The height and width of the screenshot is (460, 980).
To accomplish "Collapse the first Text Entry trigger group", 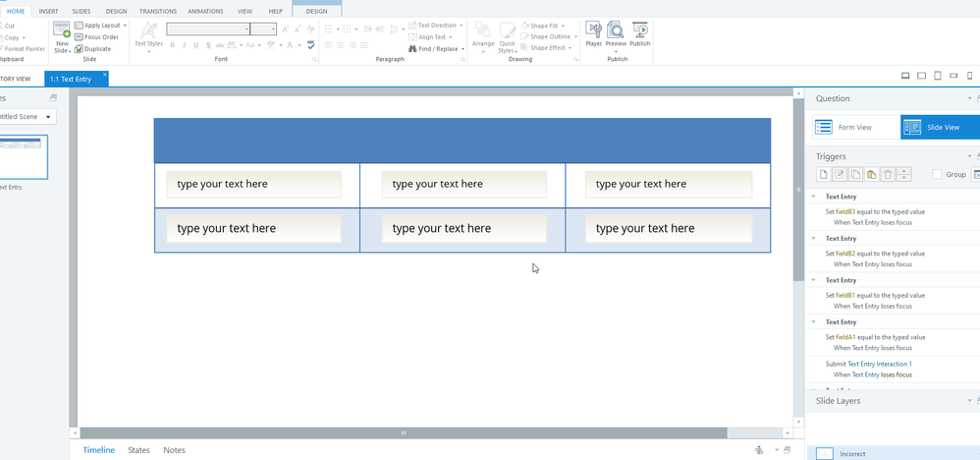I will coord(814,197).
